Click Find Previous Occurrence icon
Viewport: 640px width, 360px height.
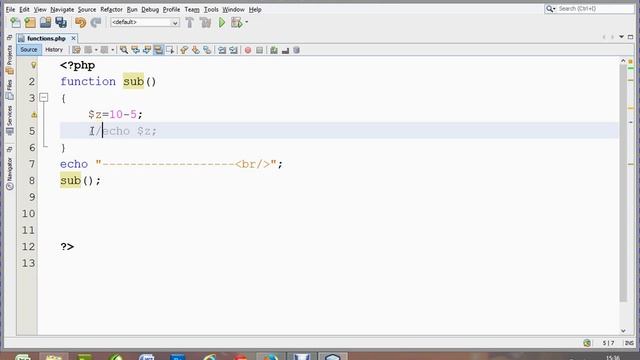pos(135,50)
